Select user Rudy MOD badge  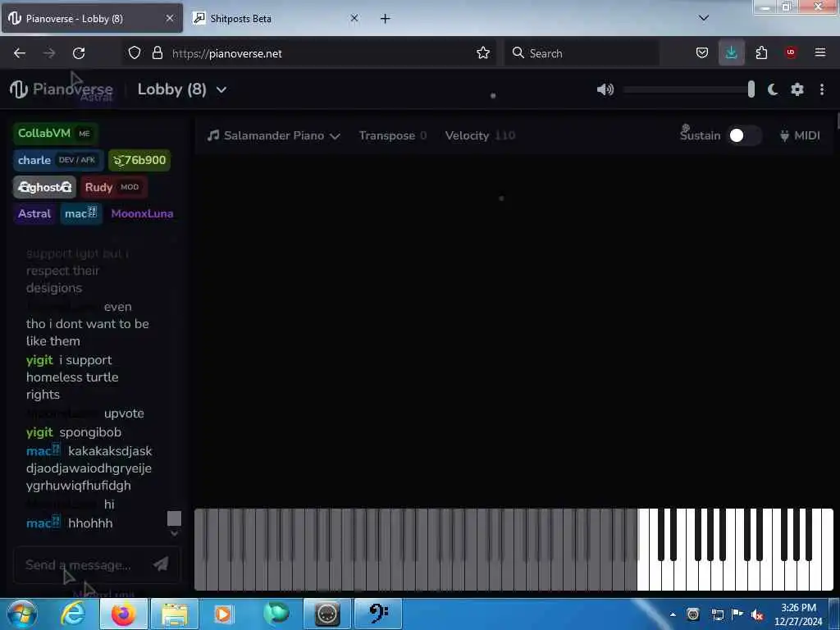[x=113, y=187]
